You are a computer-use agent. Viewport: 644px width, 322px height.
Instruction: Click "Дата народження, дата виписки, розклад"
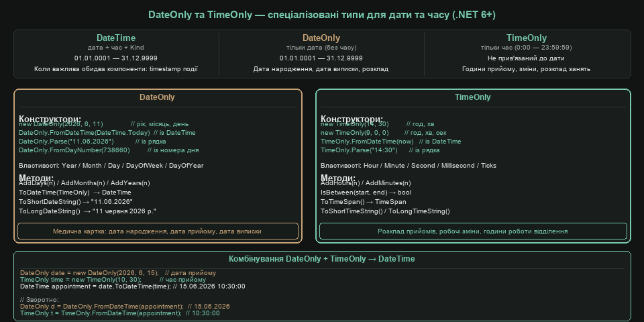click(x=321, y=69)
